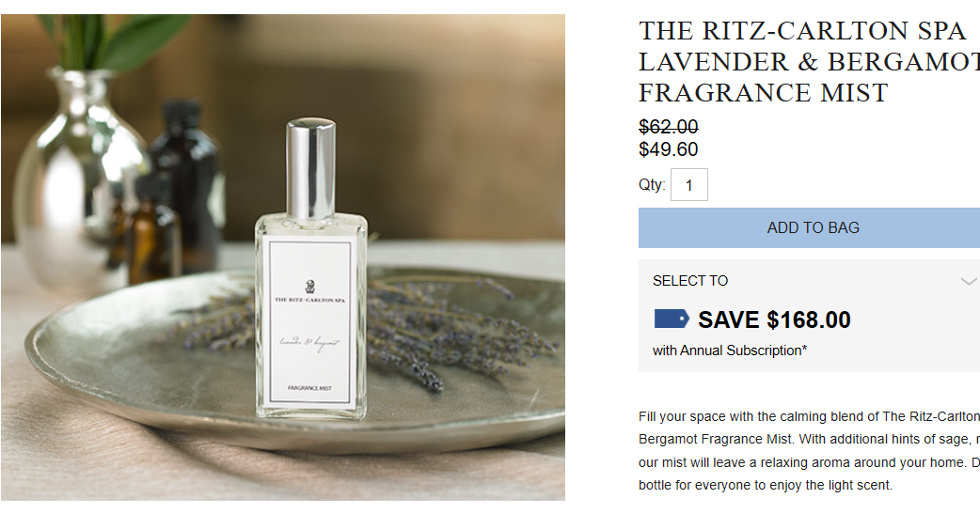Select the Save $168.00 subscription offer
This screenshot has height=514, width=980.
[774, 319]
